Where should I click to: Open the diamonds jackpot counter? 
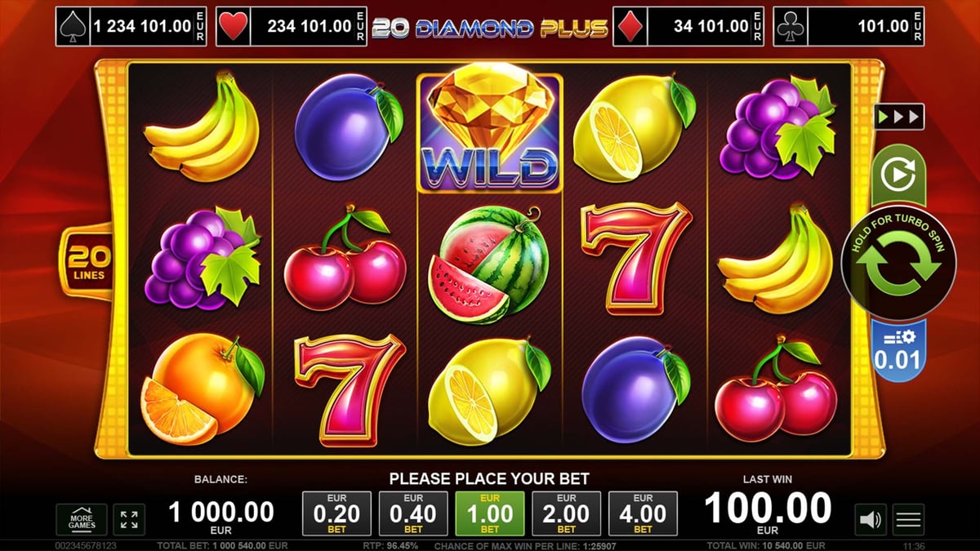(688, 27)
